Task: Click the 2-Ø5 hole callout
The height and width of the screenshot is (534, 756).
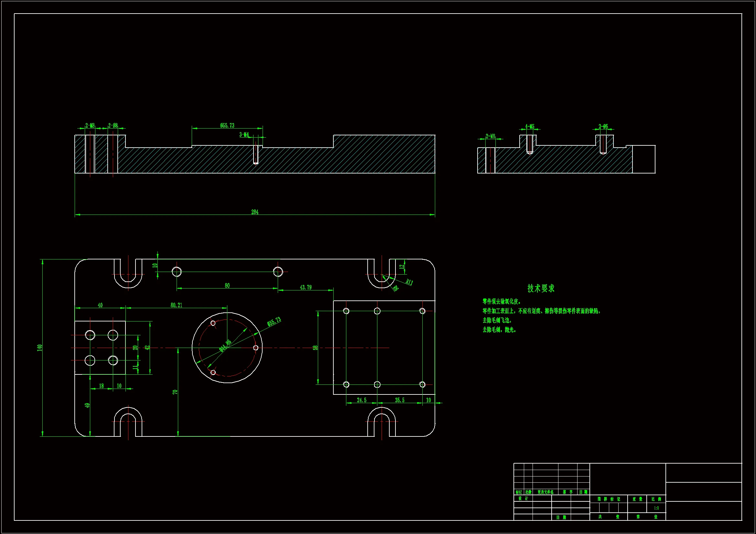Action: coord(603,126)
